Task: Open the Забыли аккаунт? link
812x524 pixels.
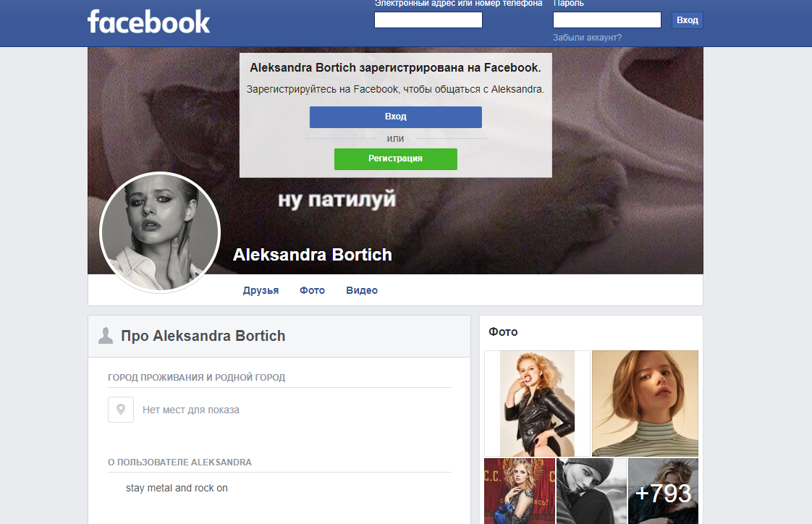Action: (x=587, y=38)
